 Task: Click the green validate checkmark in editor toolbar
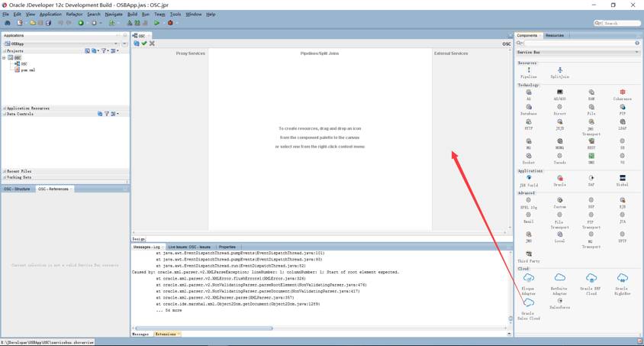(144, 44)
